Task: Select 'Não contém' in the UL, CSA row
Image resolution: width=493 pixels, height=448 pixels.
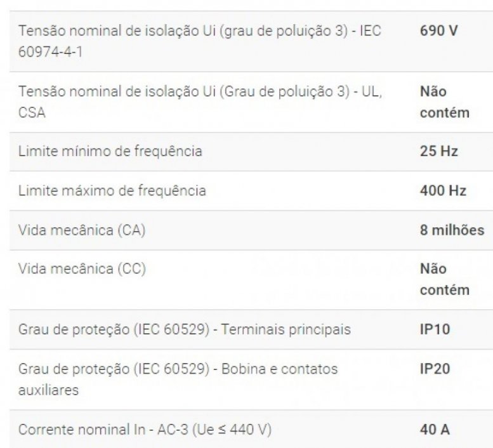Action: [x=444, y=102]
